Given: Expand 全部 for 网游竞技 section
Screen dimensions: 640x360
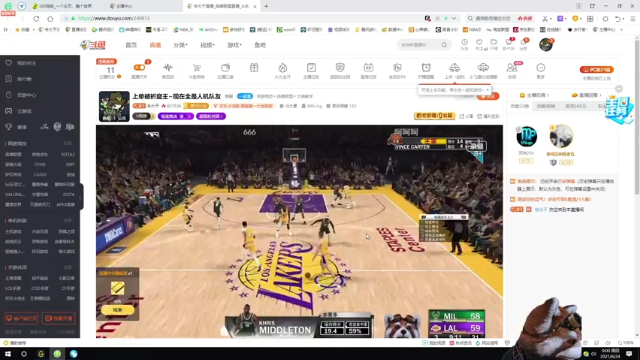Looking at the screenshot, I should (69, 144).
